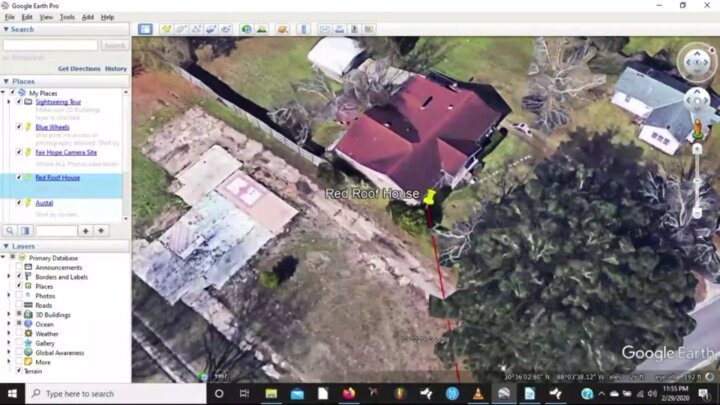Expand the Sightseeing Tour folder

9,101
